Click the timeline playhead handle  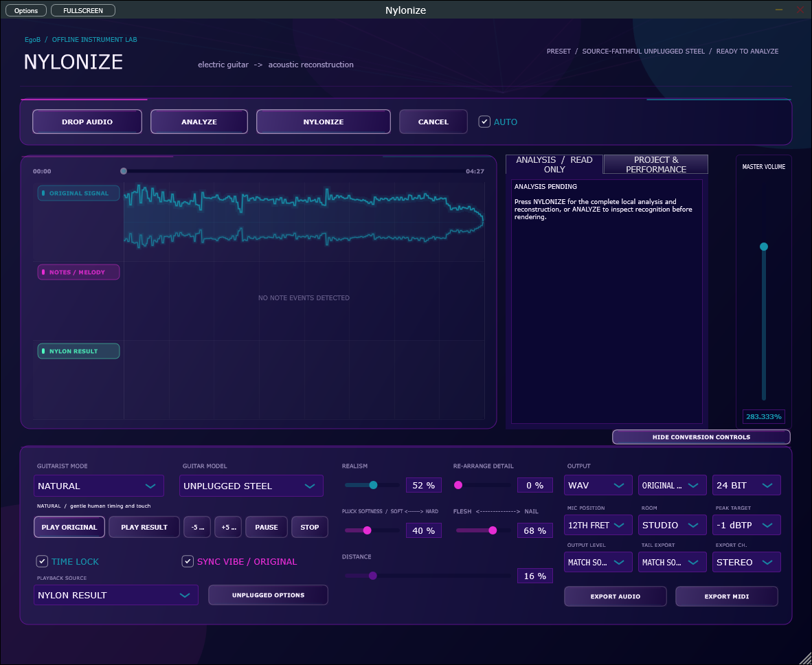point(123,171)
